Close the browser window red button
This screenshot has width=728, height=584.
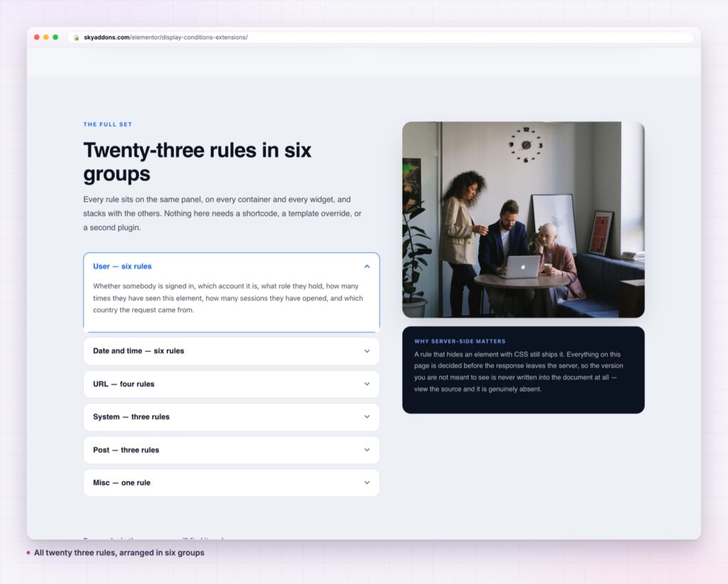[37, 37]
